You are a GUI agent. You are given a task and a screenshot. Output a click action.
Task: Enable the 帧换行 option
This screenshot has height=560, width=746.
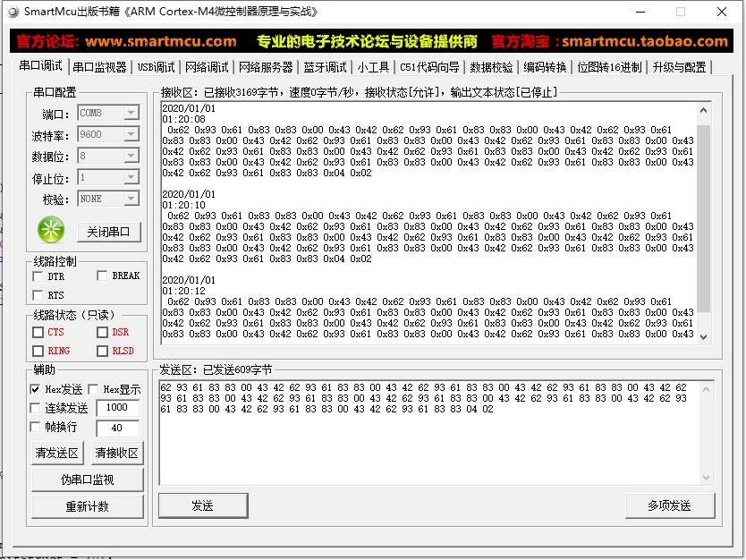coord(35,426)
